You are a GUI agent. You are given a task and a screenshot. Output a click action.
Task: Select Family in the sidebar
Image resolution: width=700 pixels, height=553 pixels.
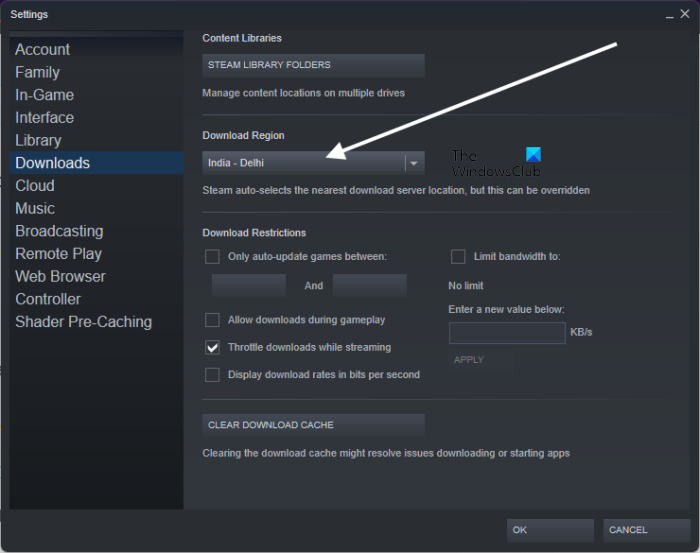tap(37, 72)
